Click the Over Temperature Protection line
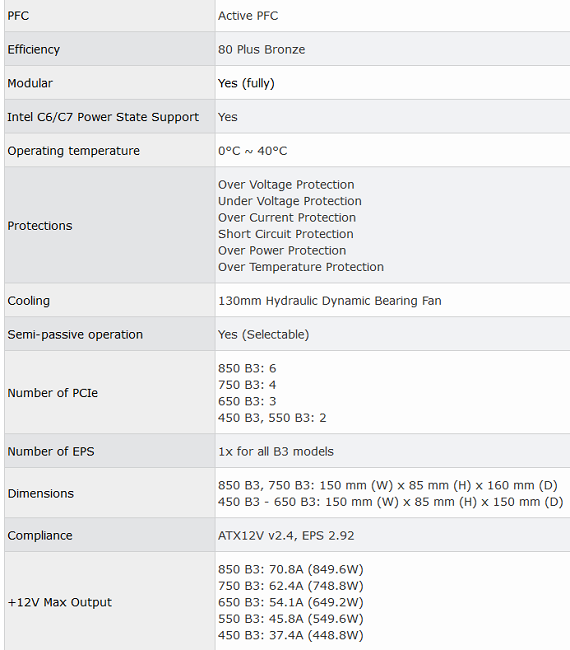This screenshot has width=570, height=650. point(301,267)
